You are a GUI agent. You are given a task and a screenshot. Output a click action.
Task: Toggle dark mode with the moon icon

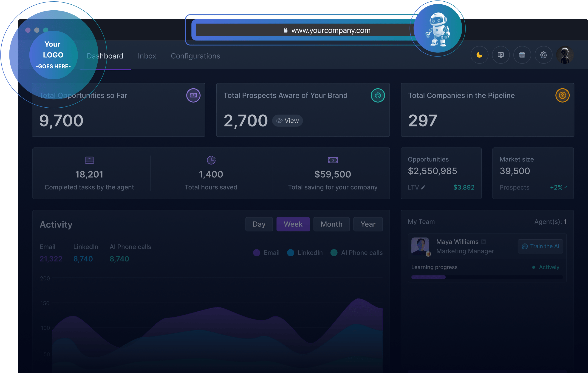tap(479, 55)
